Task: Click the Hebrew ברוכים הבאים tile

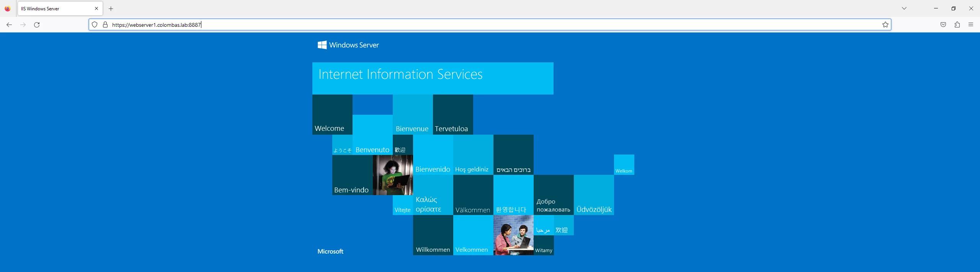Action: pyautogui.click(x=513, y=155)
